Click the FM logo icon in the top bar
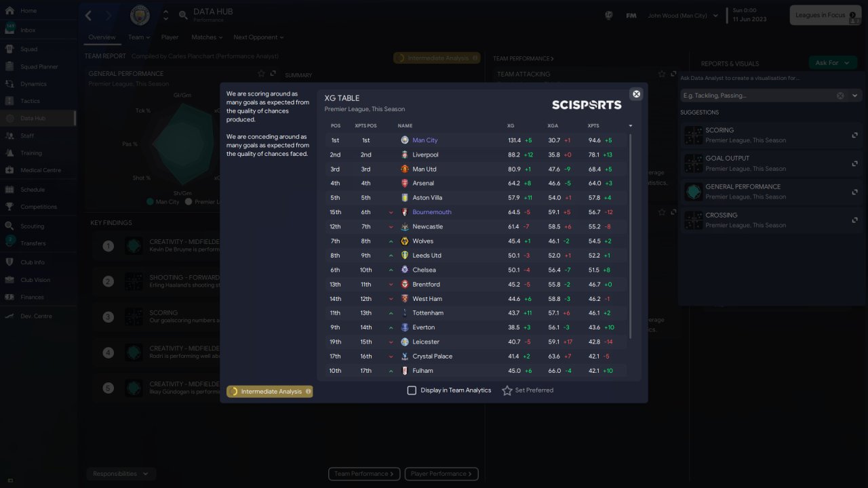The height and width of the screenshot is (488, 868). point(631,15)
